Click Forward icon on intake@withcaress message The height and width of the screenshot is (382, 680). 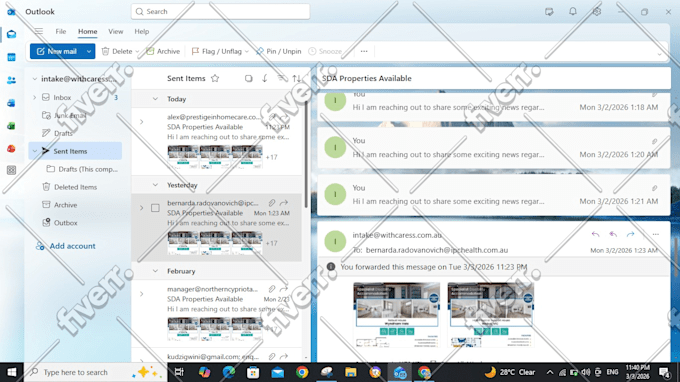click(630, 234)
